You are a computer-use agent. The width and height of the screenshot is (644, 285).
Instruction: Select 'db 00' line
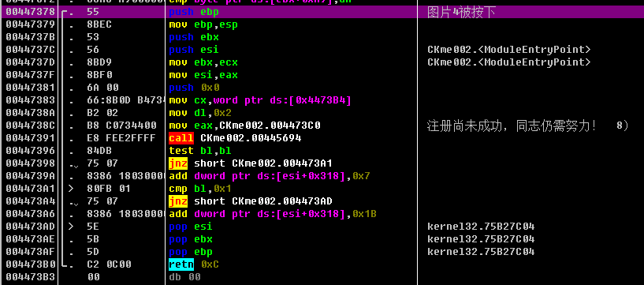click(184, 277)
